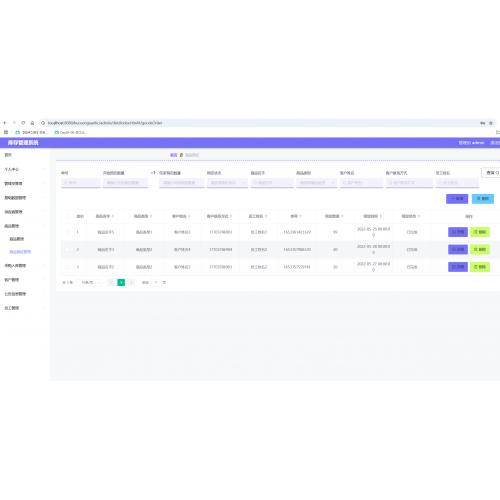Tick the select-all checkbox in the table header
This screenshot has width=500, height=500.
(68, 216)
